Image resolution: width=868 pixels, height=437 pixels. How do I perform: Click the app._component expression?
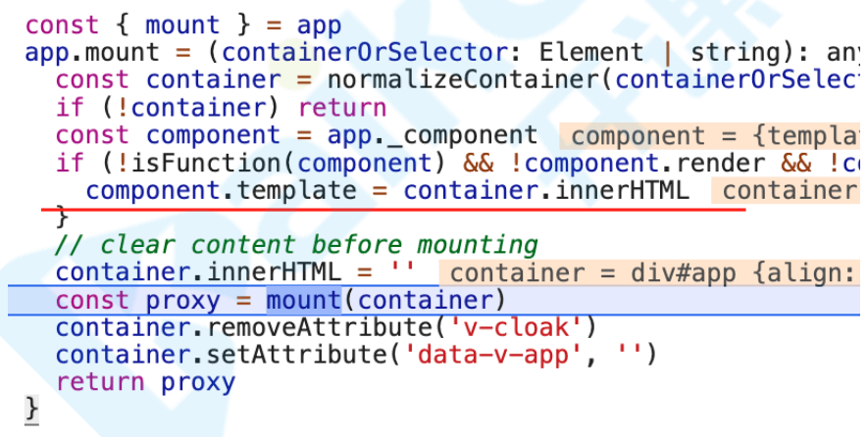click(432, 136)
